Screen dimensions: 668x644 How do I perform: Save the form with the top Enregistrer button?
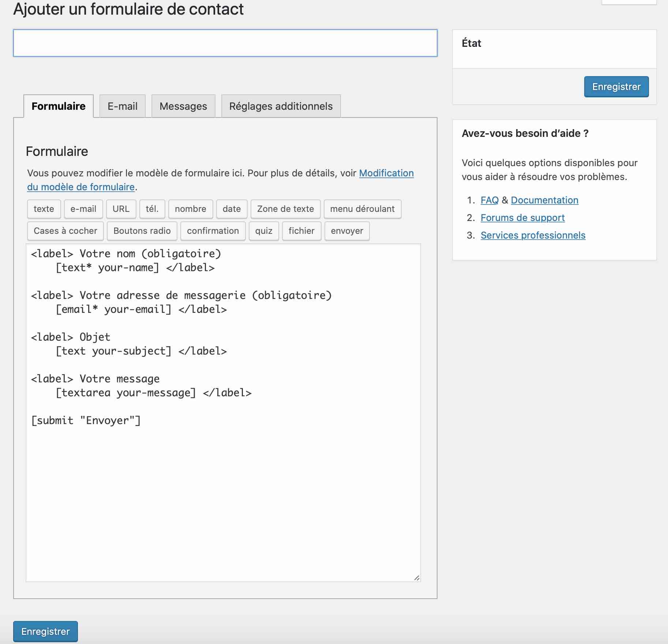[616, 87]
